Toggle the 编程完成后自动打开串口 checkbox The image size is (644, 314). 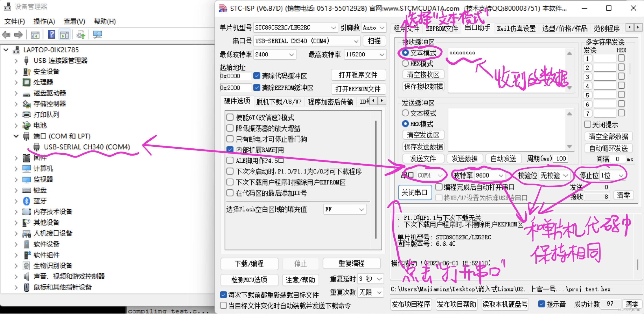pyautogui.click(x=439, y=187)
